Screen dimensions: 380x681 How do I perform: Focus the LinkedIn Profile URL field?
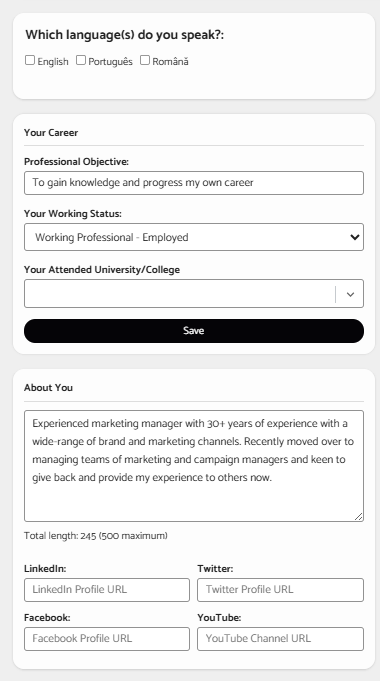click(107, 590)
